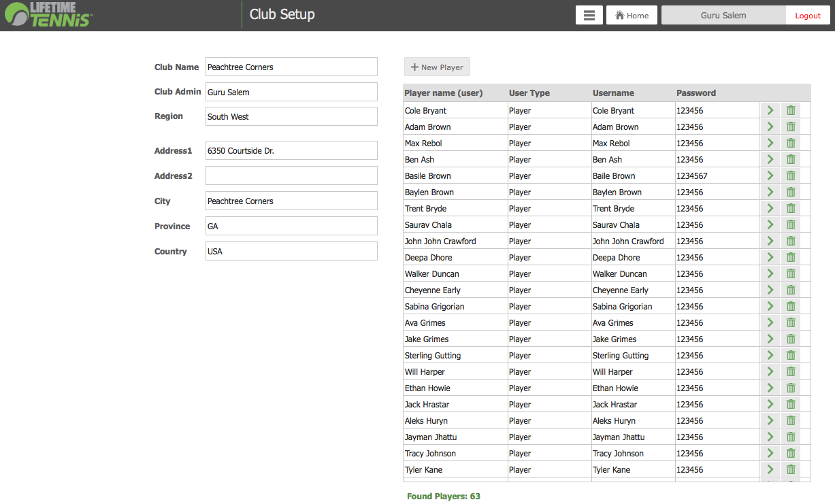Delete player Basile Brown

tap(791, 175)
